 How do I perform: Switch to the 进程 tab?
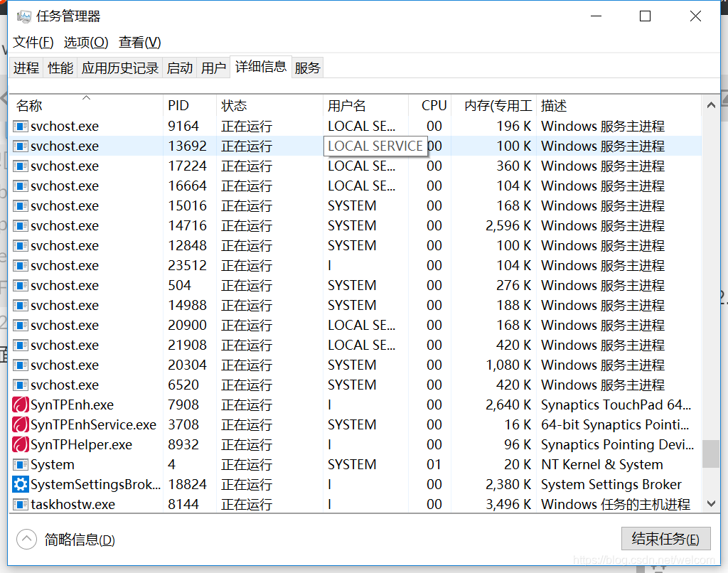(x=26, y=68)
